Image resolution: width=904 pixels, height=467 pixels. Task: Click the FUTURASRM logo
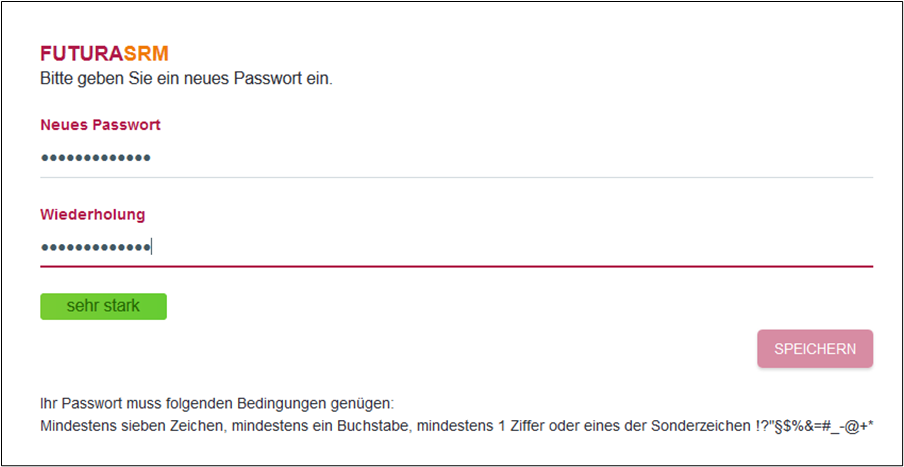point(104,54)
